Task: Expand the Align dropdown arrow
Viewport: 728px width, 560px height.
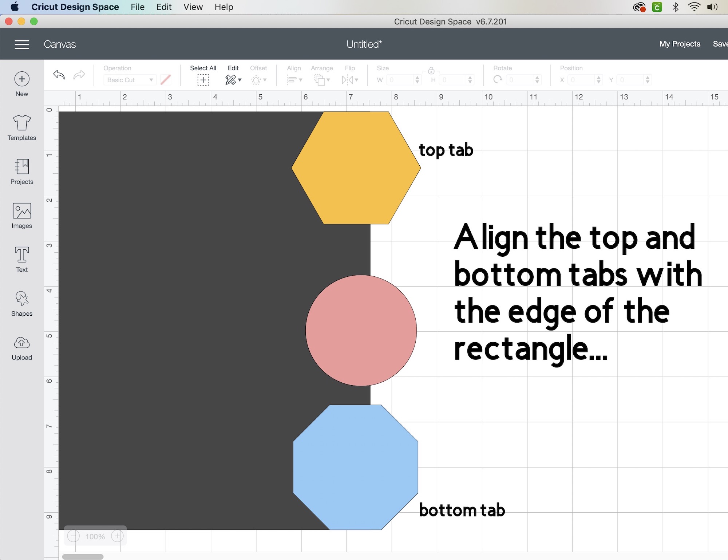Action: pos(301,80)
